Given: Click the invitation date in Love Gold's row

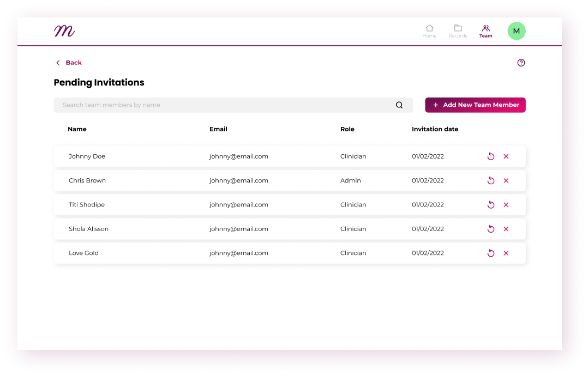Looking at the screenshot, I should click(x=428, y=253).
